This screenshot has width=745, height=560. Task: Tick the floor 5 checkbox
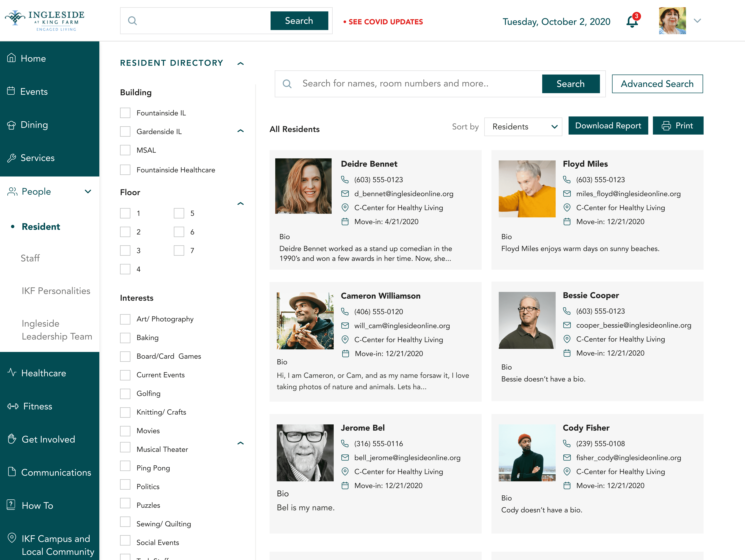179,213
